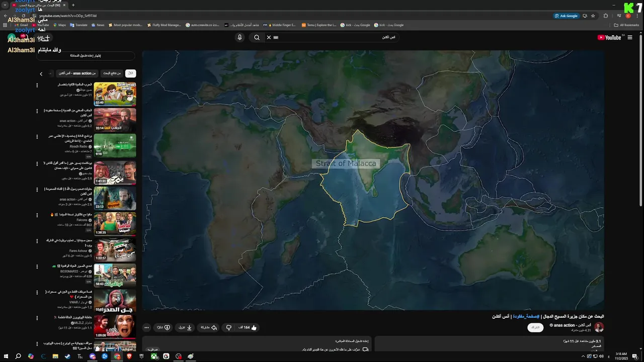The image size is (644, 362).
Task: Open the Translate bookmark
Action: tap(78, 25)
